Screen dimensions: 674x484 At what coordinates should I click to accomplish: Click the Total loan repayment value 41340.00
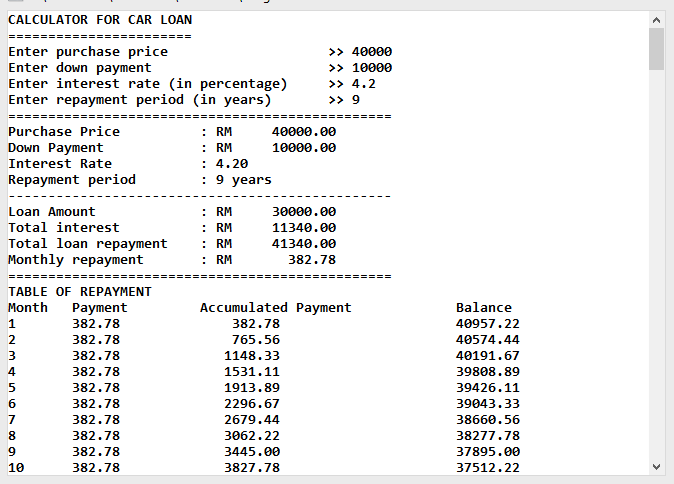tap(304, 243)
